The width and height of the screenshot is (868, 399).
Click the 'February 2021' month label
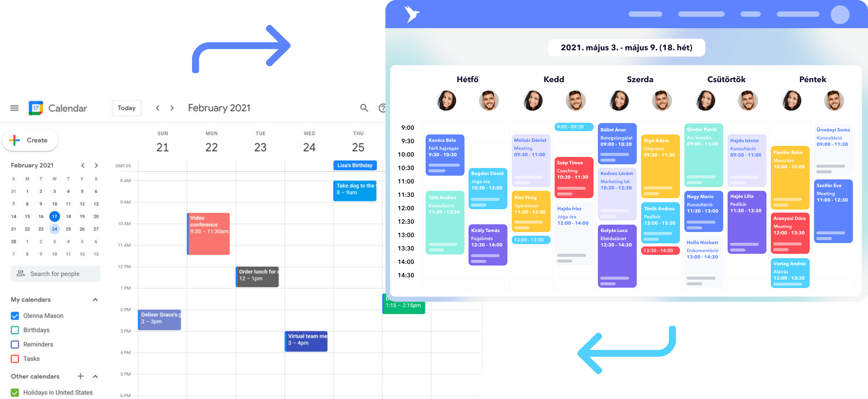pyautogui.click(x=219, y=108)
